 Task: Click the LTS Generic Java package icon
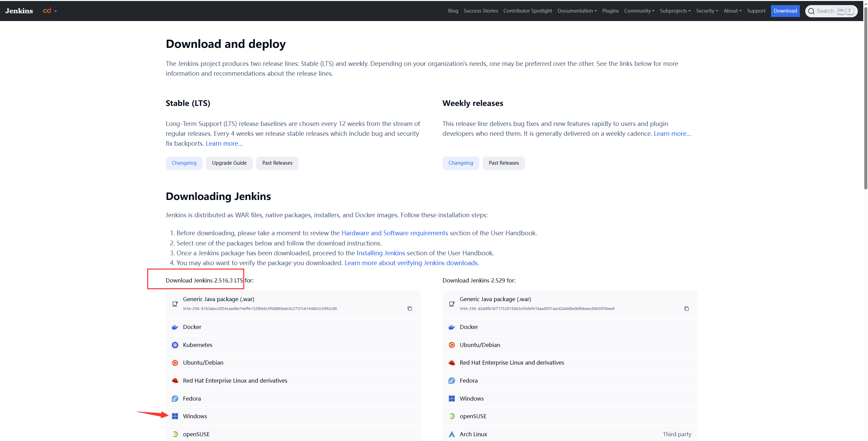click(175, 304)
